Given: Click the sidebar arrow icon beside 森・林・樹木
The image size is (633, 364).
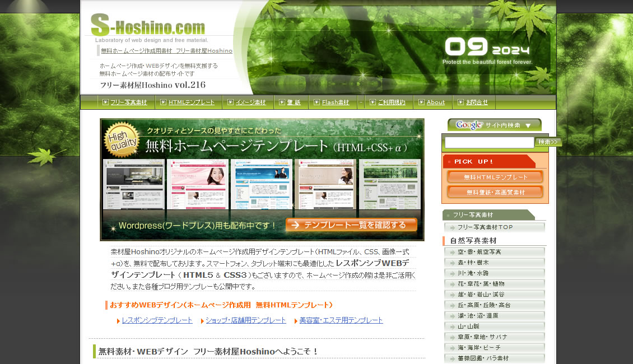Looking at the screenshot, I should coord(452,263).
